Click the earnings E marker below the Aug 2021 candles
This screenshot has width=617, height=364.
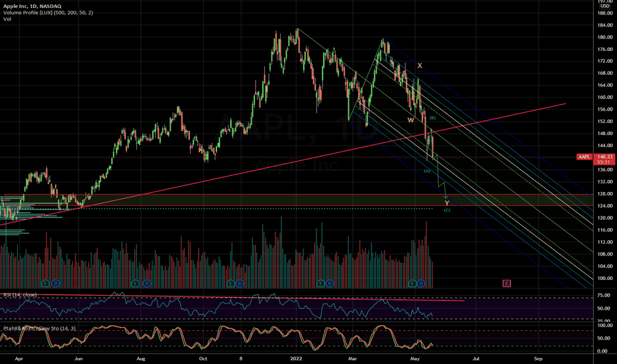pyautogui.click(x=135, y=283)
